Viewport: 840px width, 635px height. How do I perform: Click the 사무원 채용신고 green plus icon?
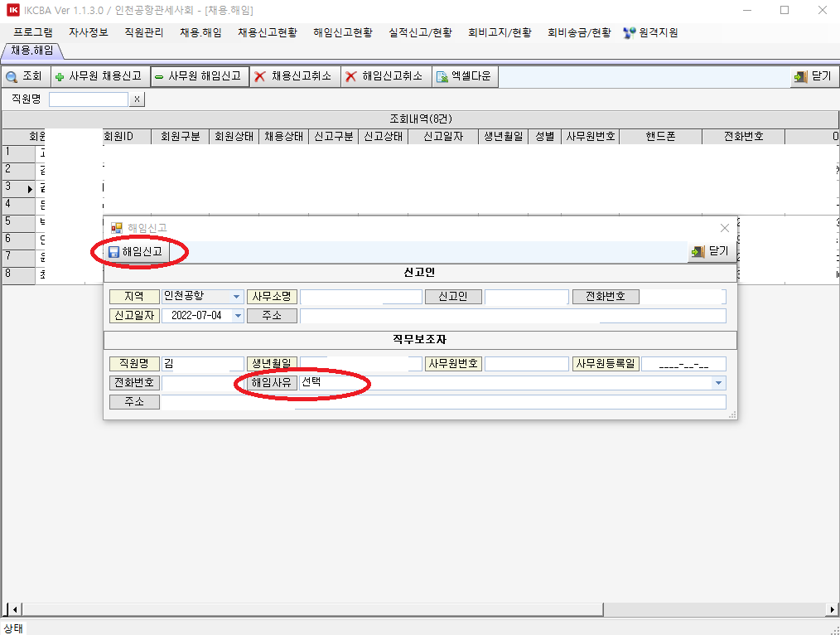click(60, 76)
